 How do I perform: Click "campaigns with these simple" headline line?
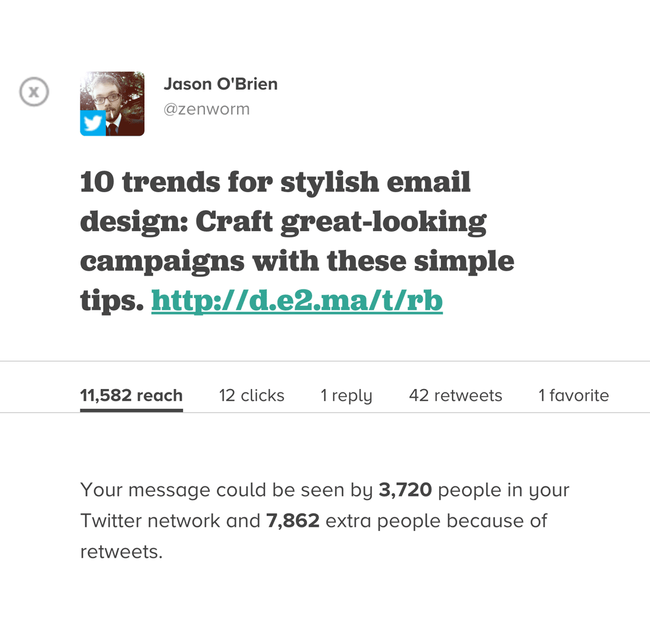[x=297, y=261]
